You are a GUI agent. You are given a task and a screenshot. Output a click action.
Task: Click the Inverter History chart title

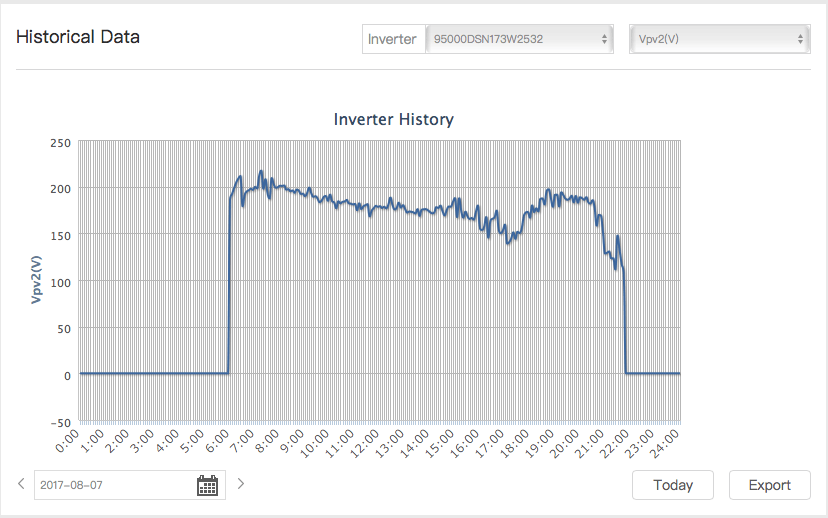click(393, 119)
